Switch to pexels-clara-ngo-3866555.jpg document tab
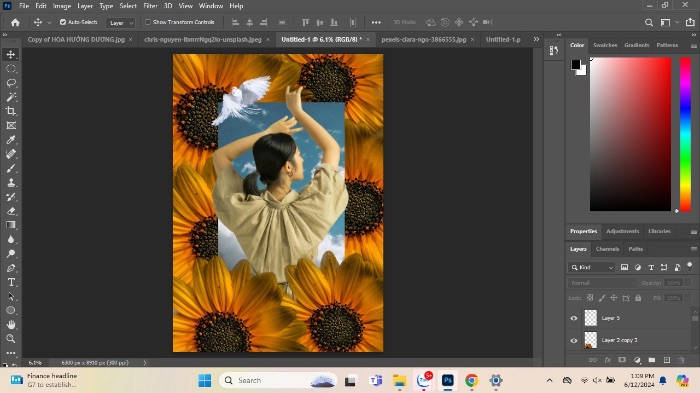 (x=424, y=39)
